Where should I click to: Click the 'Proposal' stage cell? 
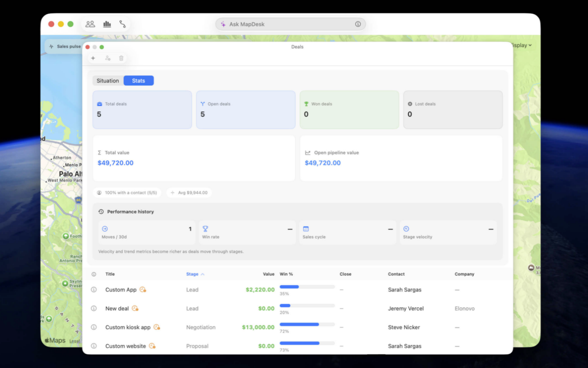pyautogui.click(x=197, y=346)
